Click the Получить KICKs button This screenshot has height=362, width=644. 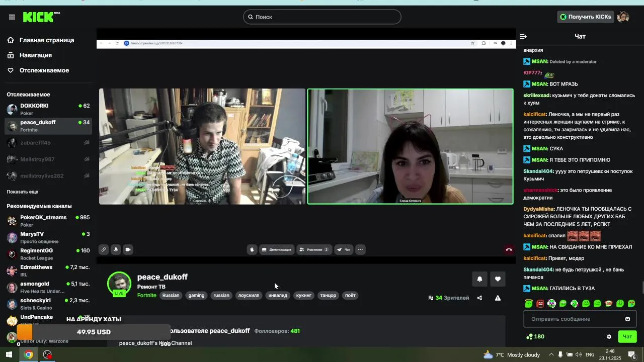[x=586, y=17]
